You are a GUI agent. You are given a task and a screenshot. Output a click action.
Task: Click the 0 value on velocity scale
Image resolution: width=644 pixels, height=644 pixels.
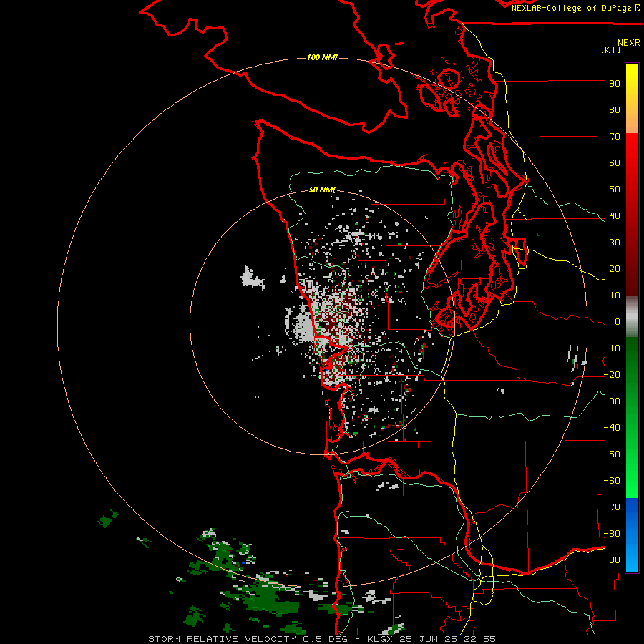coord(618,322)
